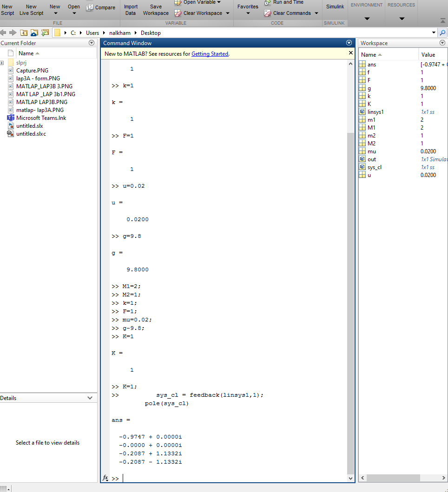The image size is (448, 492).
Task: Expand the ENVIRONMENT section dropdown
Action: 367,19
